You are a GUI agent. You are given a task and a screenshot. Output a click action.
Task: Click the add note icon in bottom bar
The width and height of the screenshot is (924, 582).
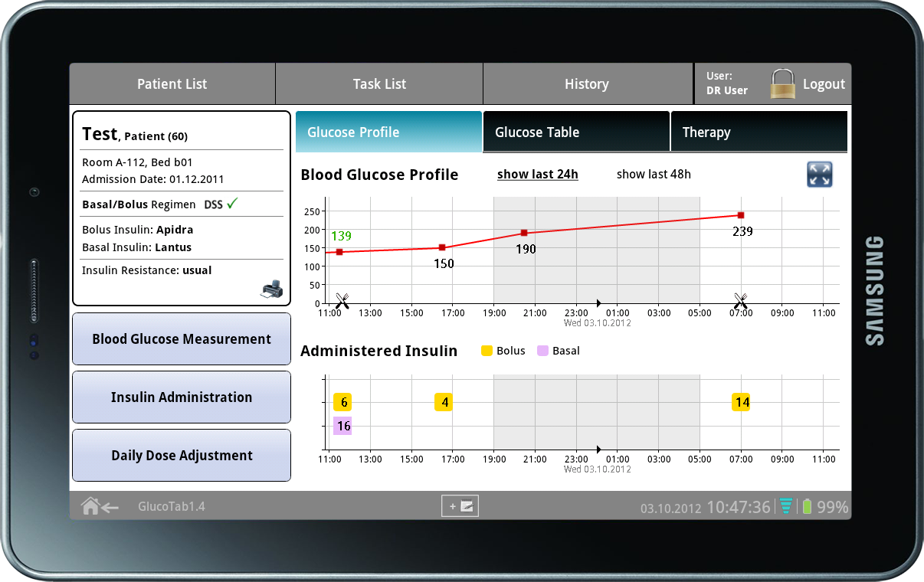tap(460, 506)
